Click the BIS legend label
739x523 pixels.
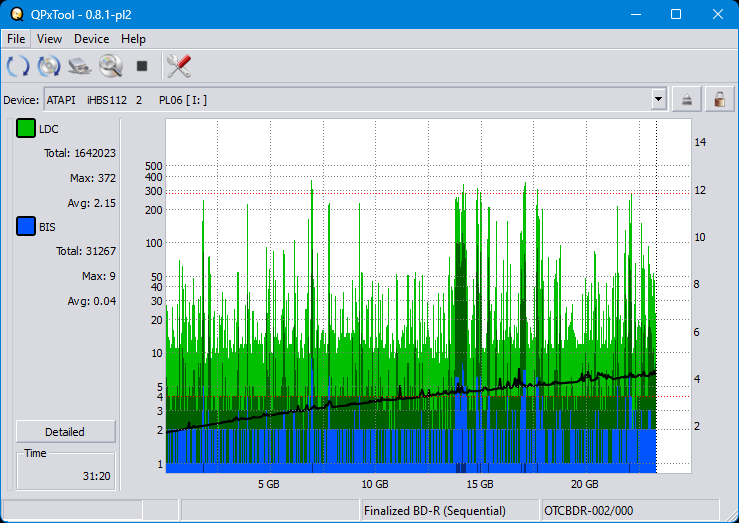(47, 227)
